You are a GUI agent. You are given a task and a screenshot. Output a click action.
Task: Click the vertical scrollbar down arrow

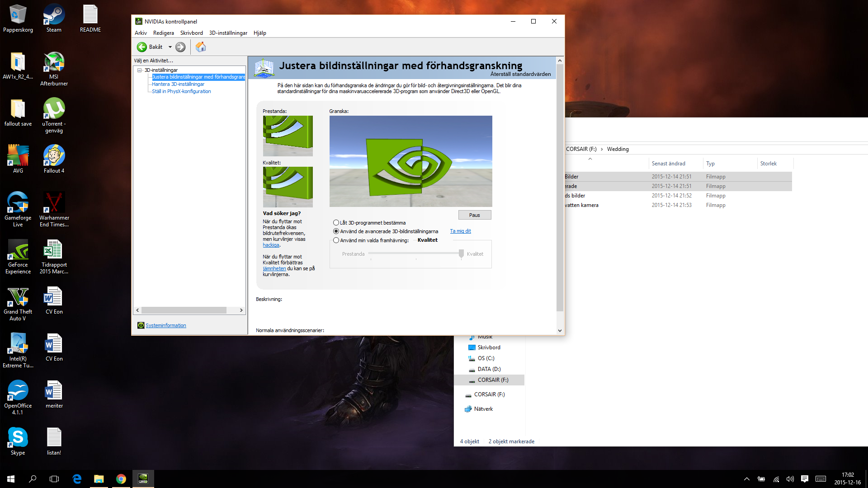tap(560, 330)
